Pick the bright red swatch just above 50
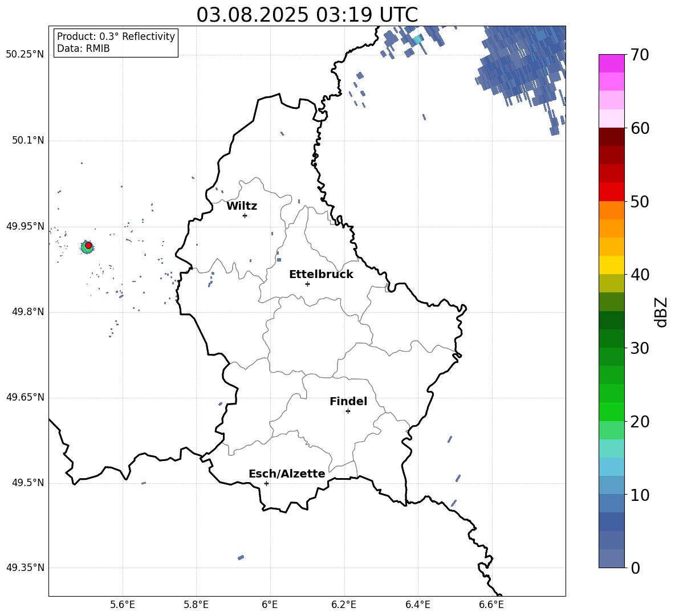Screen dimensions: 675x616 (612, 192)
